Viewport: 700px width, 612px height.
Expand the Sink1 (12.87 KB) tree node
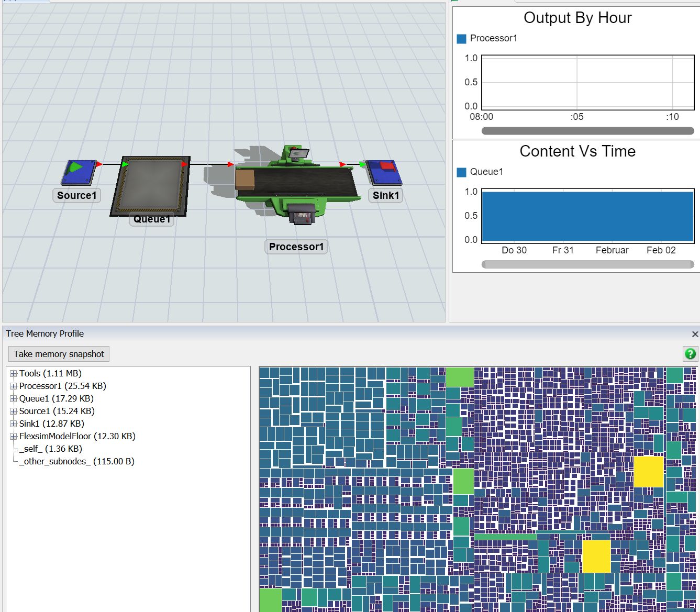coord(14,424)
